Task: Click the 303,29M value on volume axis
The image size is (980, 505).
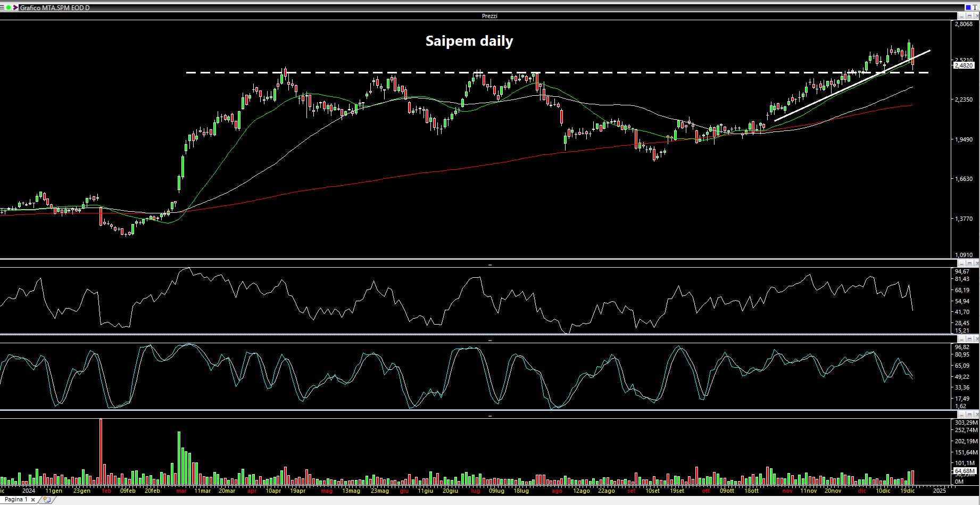Action: (x=966, y=422)
